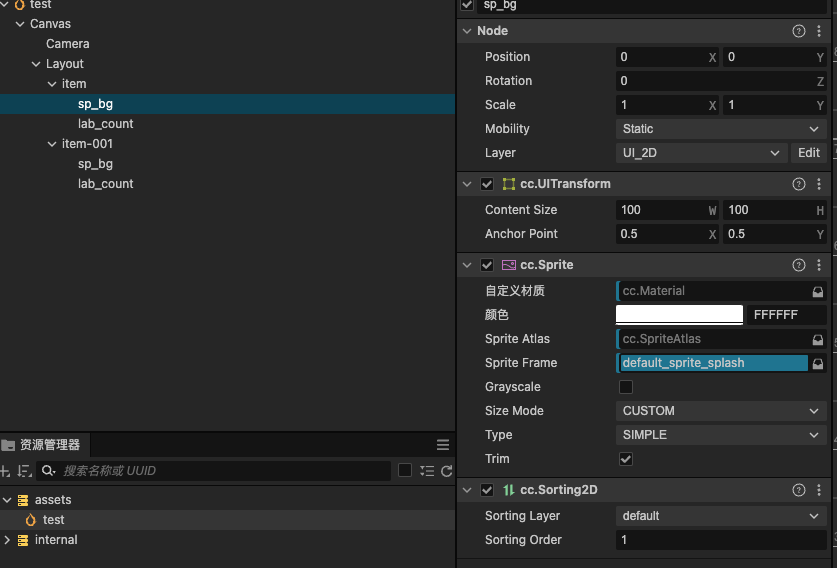Collapse the Layout node in hierarchy
837x568 pixels.
(x=36, y=64)
